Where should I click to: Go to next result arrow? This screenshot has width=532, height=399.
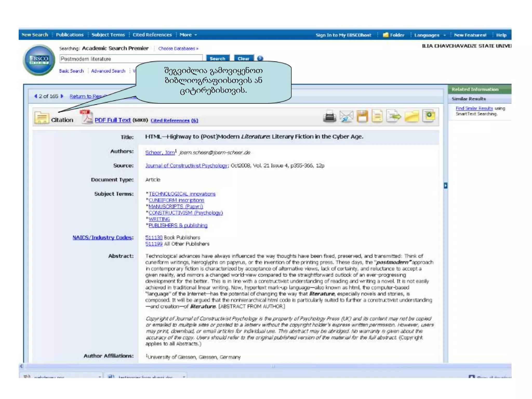pos(62,96)
